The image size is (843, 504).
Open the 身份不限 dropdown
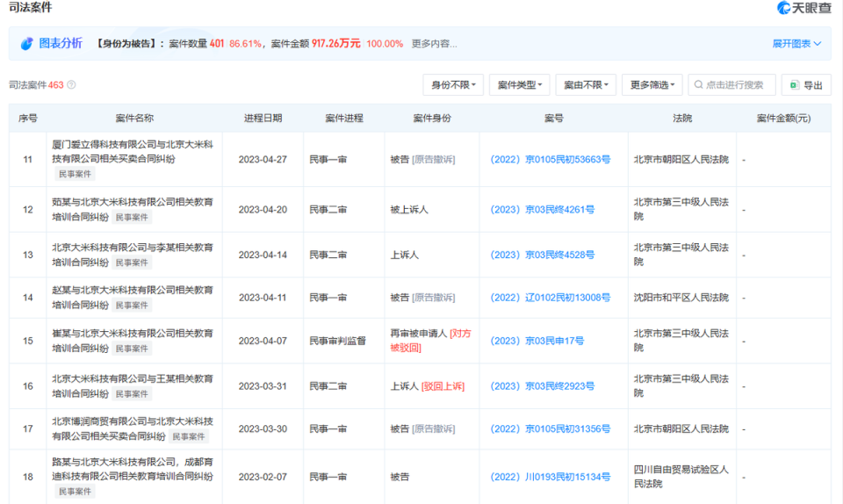coord(453,85)
